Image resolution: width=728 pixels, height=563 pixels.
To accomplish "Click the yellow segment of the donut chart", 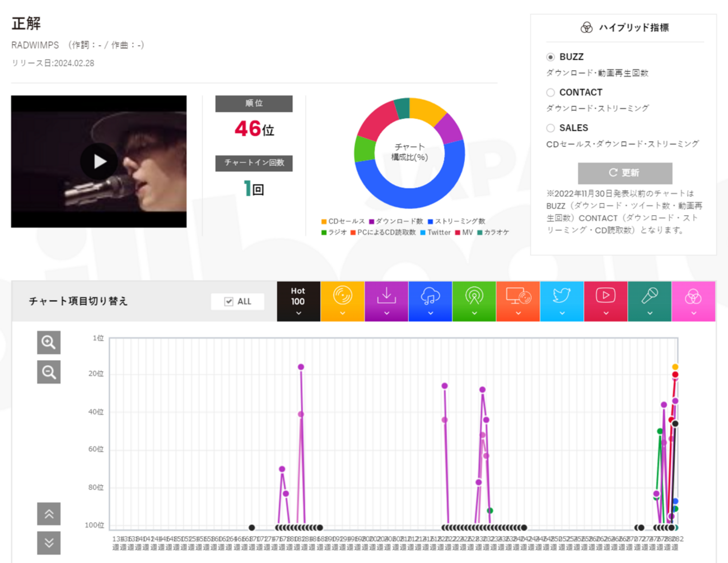I will click(427, 110).
